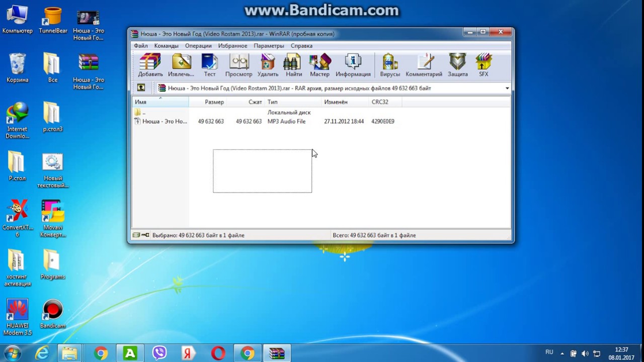This screenshot has width=644, height=362.
Task: Open the Все desktop folder
Action: [53, 68]
